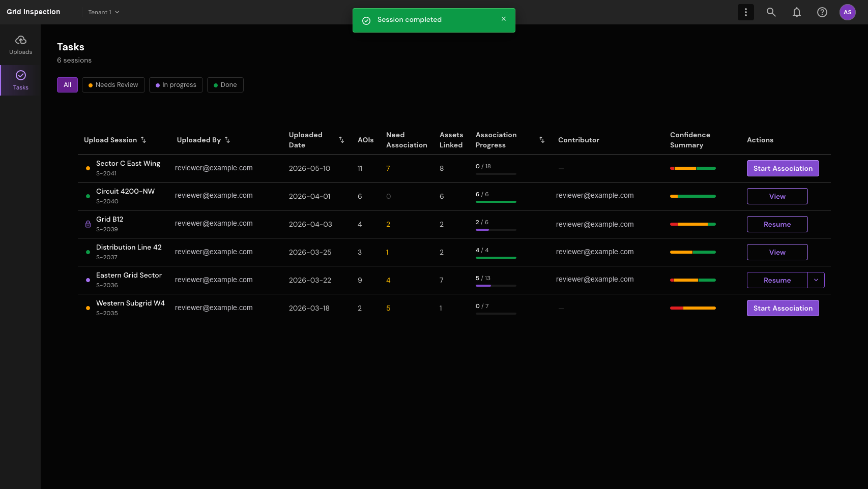View the Circuit 4200-NW session
The height and width of the screenshot is (489, 868).
click(x=777, y=196)
